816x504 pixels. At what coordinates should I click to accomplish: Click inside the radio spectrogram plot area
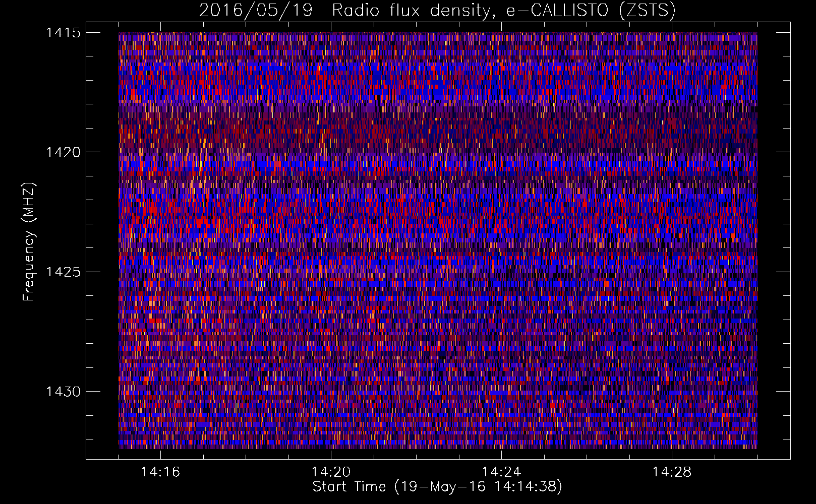pyautogui.click(x=438, y=240)
